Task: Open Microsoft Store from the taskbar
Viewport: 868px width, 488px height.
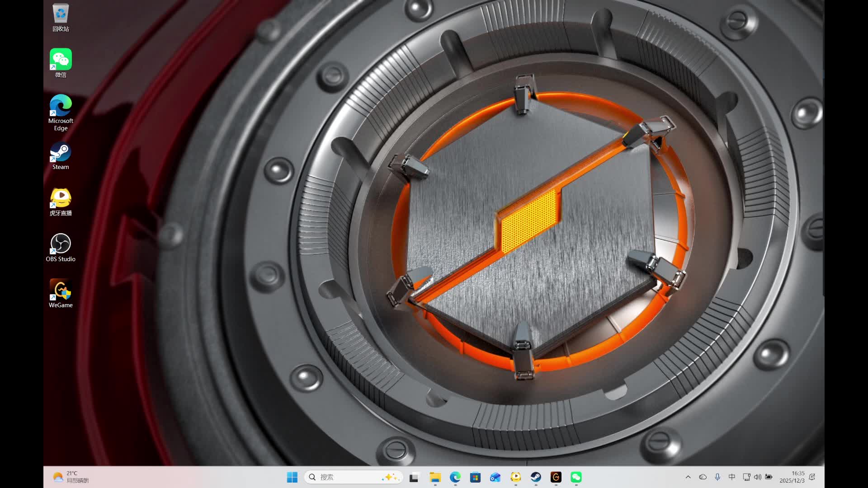Action: point(475,477)
